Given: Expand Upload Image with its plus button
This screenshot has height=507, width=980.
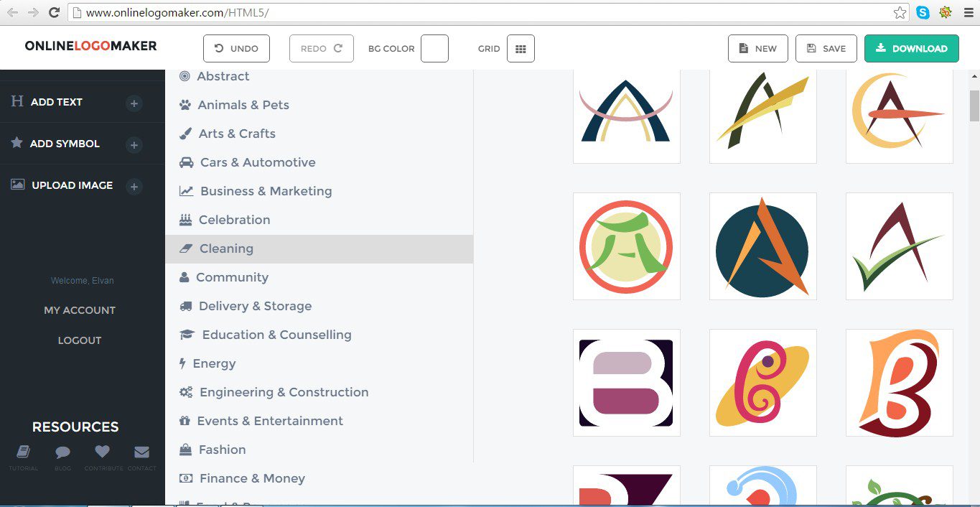Looking at the screenshot, I should 134,187.
